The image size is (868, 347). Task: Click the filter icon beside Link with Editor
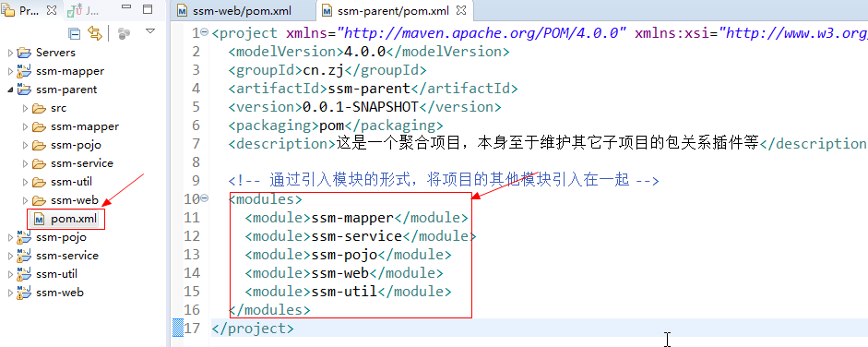124,34
